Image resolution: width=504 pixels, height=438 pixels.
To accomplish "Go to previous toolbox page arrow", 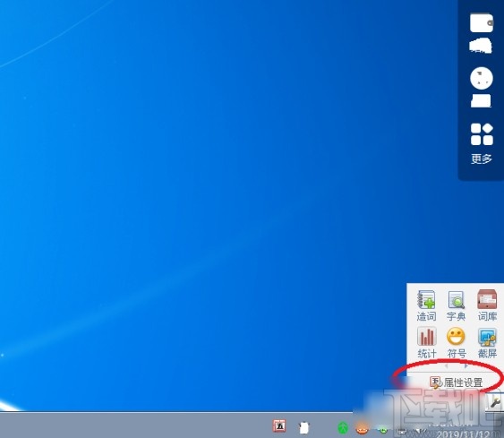I will (447, 366).
